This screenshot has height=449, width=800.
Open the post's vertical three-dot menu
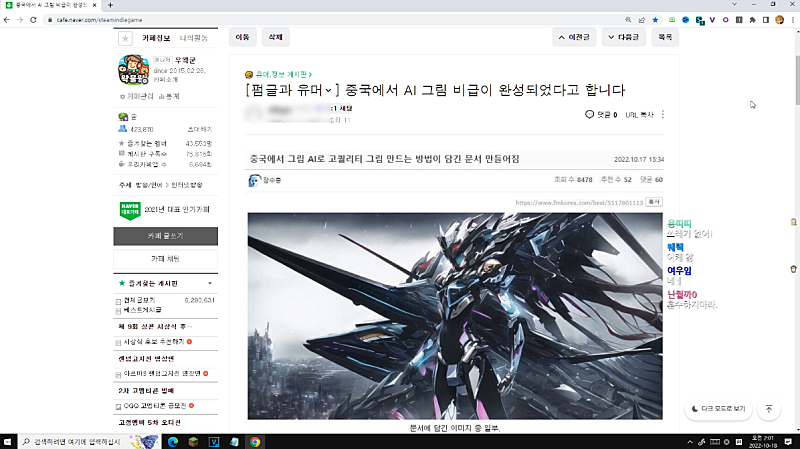(x=663, y=114)
